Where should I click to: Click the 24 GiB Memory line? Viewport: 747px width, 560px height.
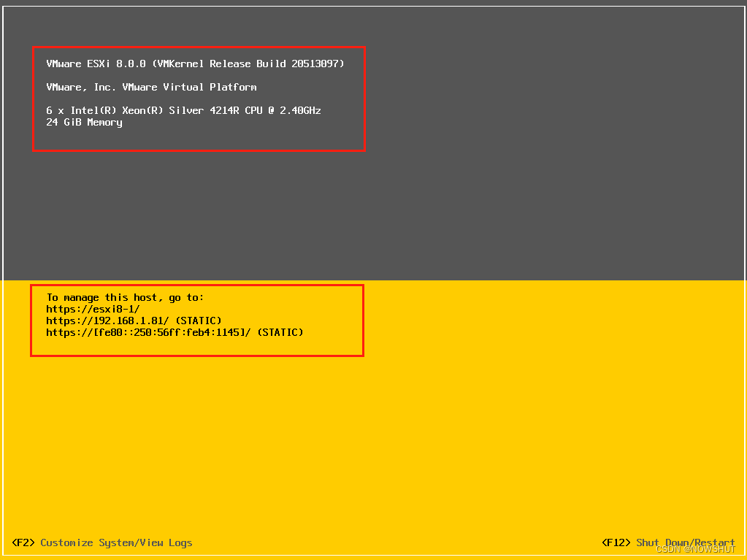pos(84,123)
